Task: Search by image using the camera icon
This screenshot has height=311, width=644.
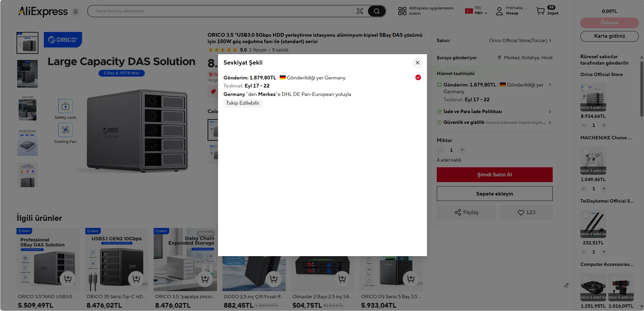Action: [360, 11]
